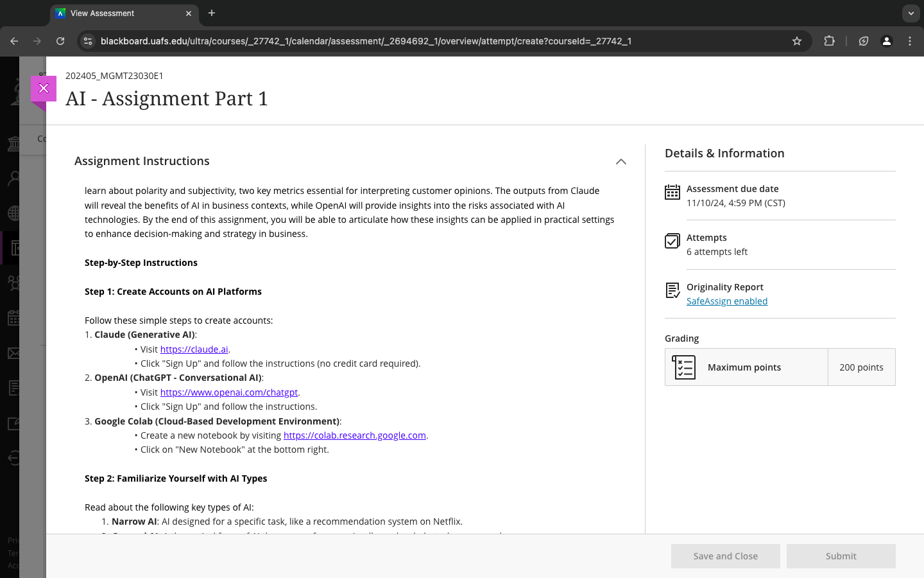
Task: Open the browser profile avatar
Action: pyautogui.click(x=887, y=41)
